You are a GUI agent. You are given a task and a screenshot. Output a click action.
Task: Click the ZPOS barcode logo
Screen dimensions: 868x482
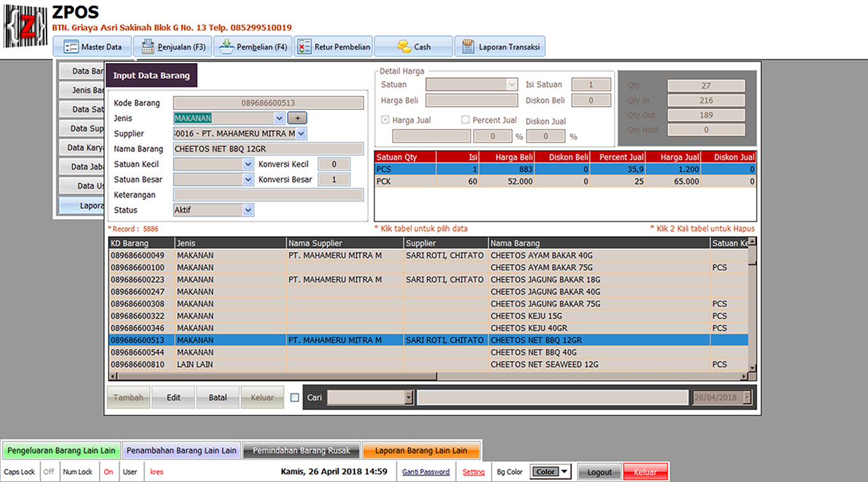[26, 26]
